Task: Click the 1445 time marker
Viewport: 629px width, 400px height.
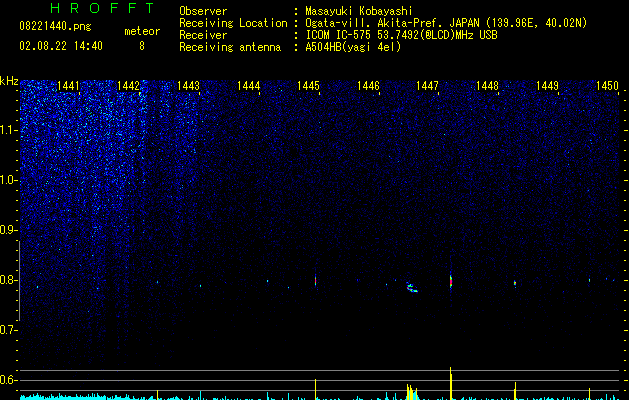Action: click(308, 86)
